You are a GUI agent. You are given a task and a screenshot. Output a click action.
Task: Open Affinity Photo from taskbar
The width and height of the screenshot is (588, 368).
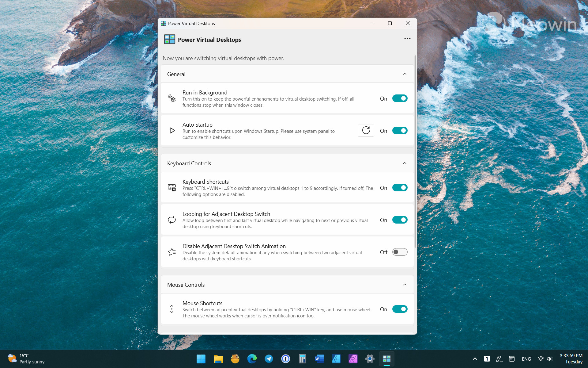pyautogui.click(x=353, y=359)
